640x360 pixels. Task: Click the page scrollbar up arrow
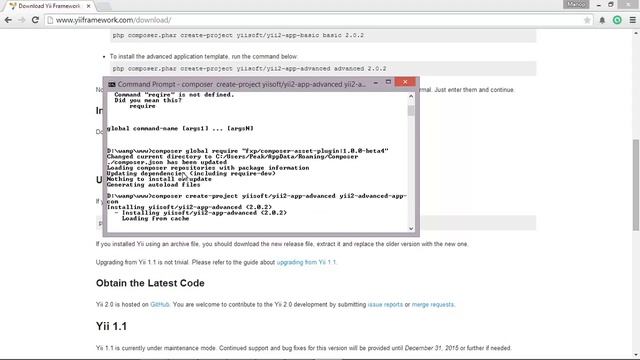click(636, 33)
